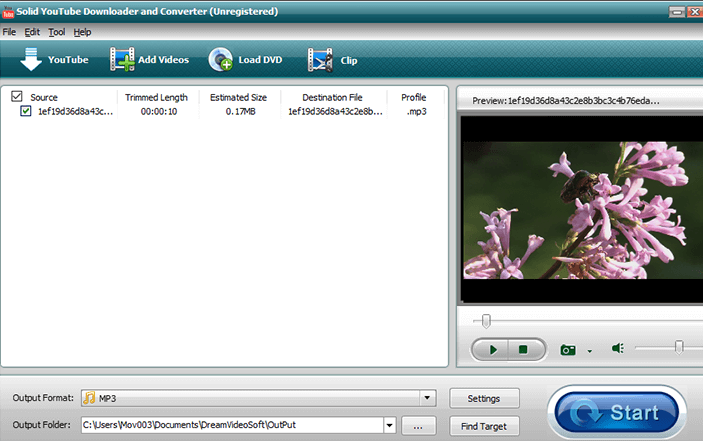
Task: Click the YouTube toolbar label
Action: (x=68, y=60)
